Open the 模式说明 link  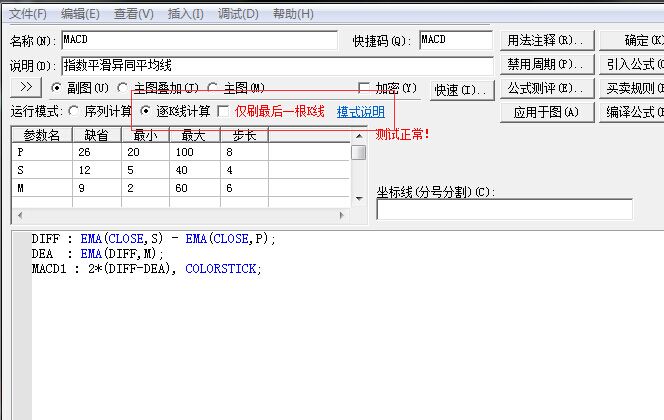click(x=360, y=111)
